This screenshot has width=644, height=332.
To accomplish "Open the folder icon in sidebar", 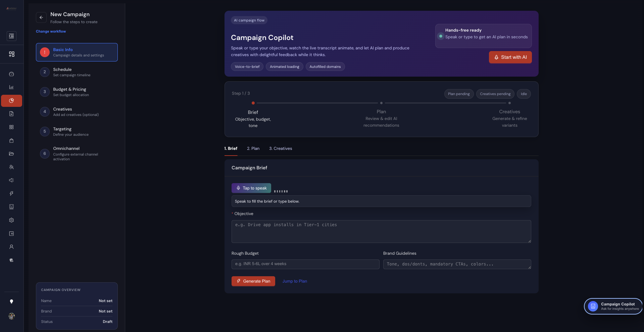I will coord(11,154).
